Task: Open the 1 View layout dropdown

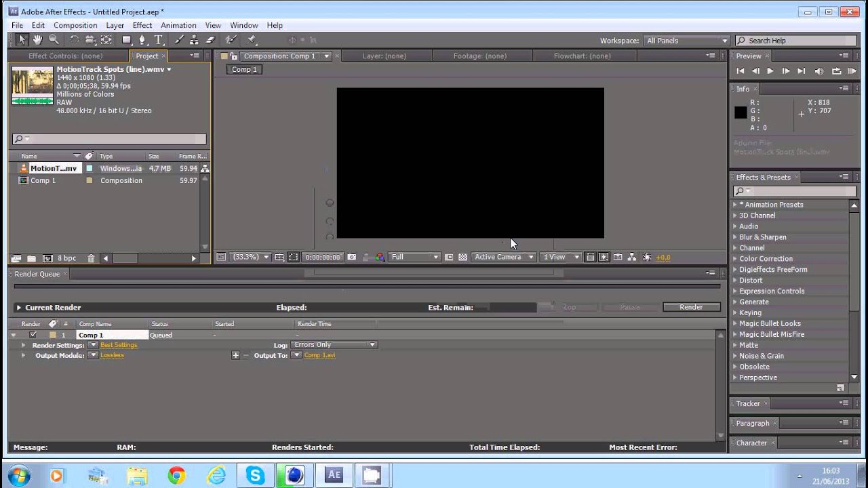Action: point(561,258)
